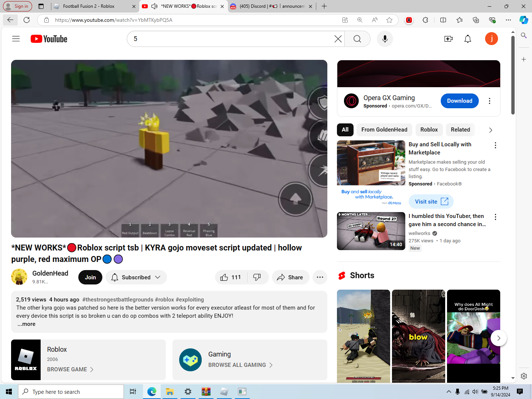Go back with browser back arrow
This screenshot has height=399, width=532.
(10, 20)
